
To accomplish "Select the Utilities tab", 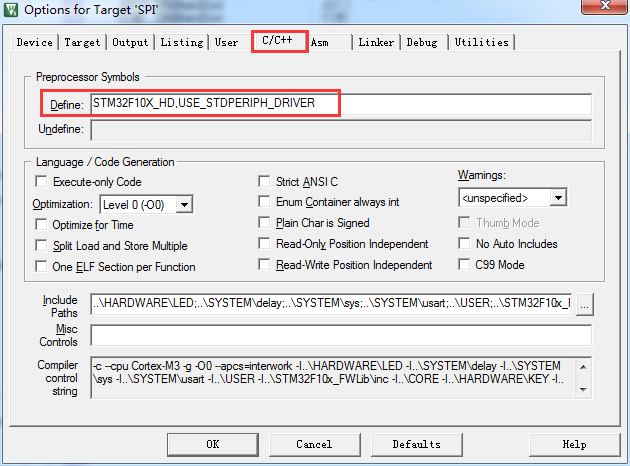I will pyautogui.click(x=481, y=43).
